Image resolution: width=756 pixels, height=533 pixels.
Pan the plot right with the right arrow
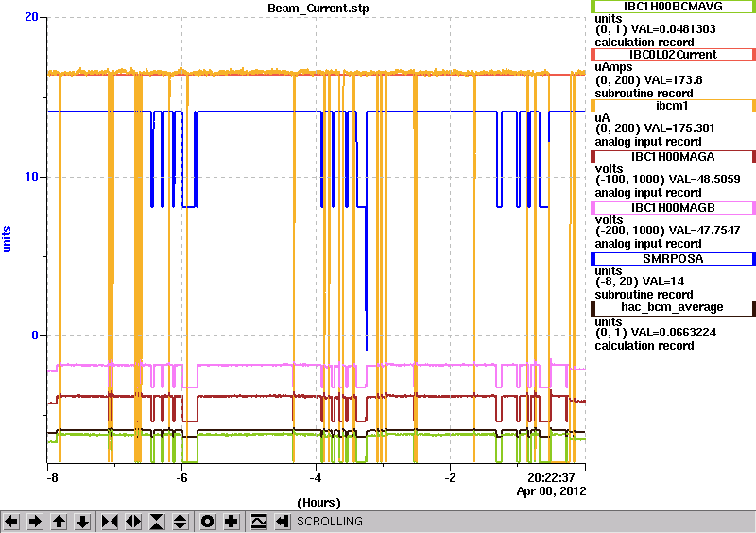35,522
